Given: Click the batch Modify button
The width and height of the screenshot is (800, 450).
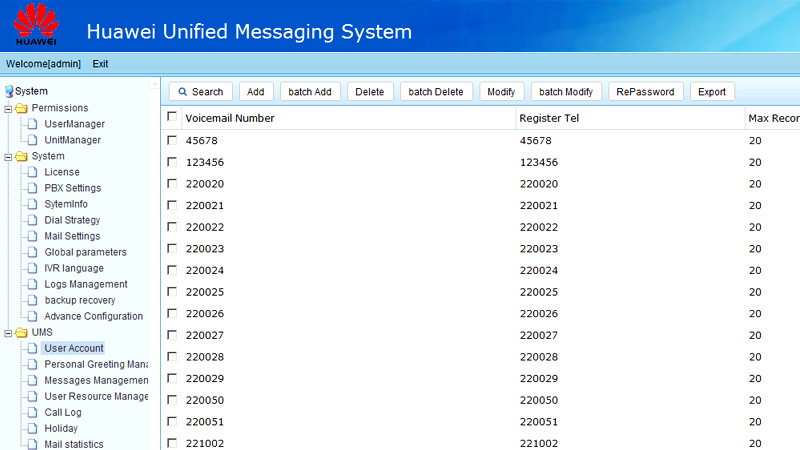Looking at the screenshot, I should pyautogui.click(x=566, y=92).
